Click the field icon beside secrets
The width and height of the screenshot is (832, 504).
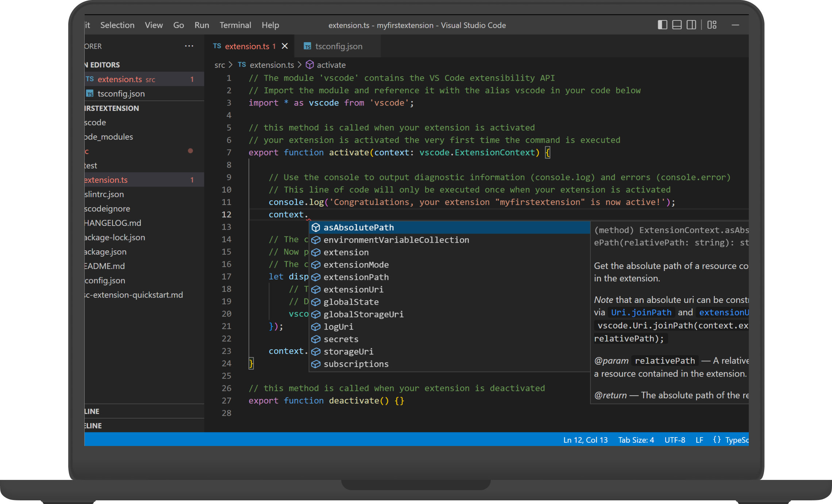pyautogui.click(x=316, y=339)
